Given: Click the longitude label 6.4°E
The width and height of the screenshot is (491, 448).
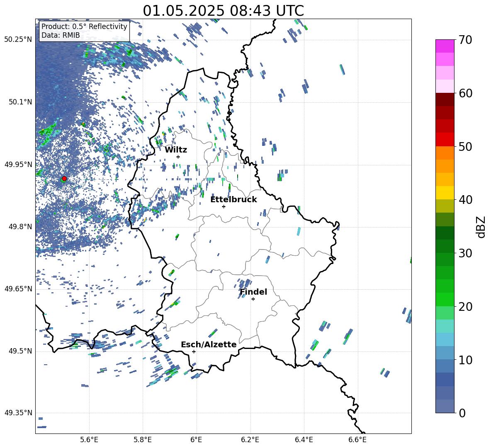Looking at the screenshot, I should [304, 440].
